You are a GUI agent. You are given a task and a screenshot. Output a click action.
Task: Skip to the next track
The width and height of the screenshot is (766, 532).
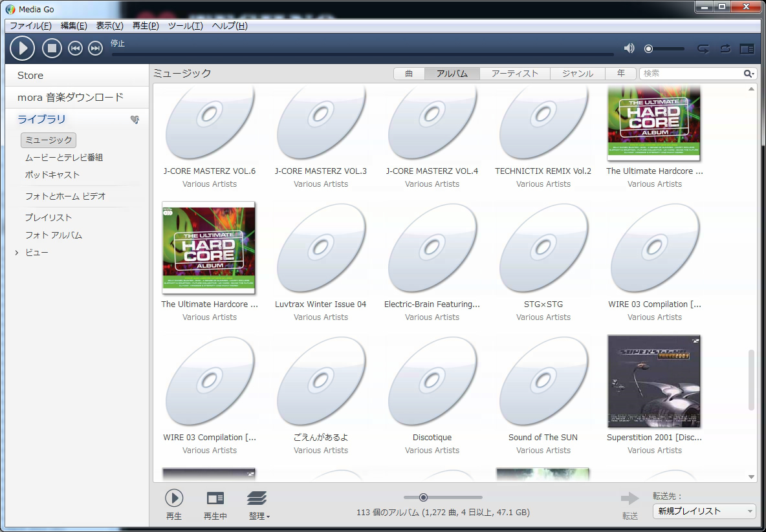click(95, 48)
